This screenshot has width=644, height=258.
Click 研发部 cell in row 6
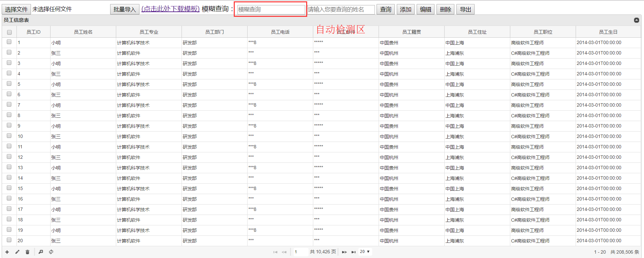click(214, 95)
